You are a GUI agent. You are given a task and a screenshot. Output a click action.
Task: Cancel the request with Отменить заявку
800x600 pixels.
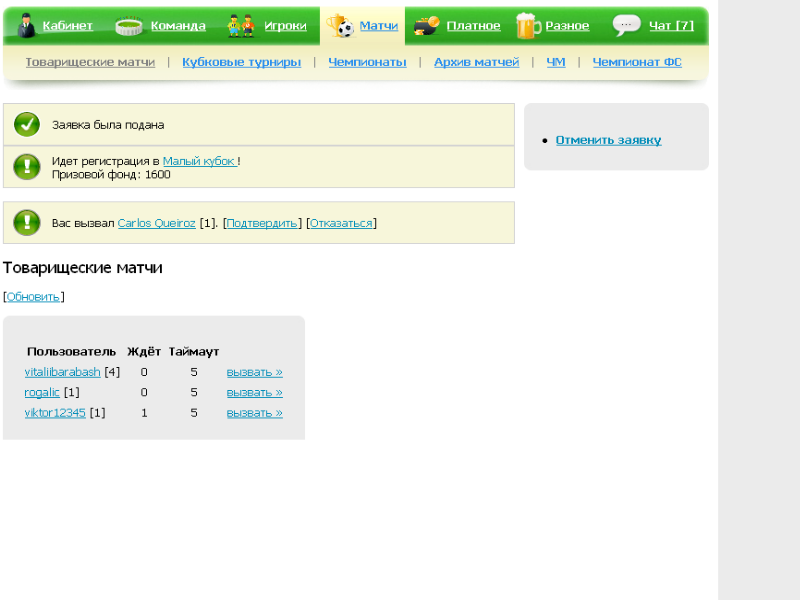click(x=608, y=140)
